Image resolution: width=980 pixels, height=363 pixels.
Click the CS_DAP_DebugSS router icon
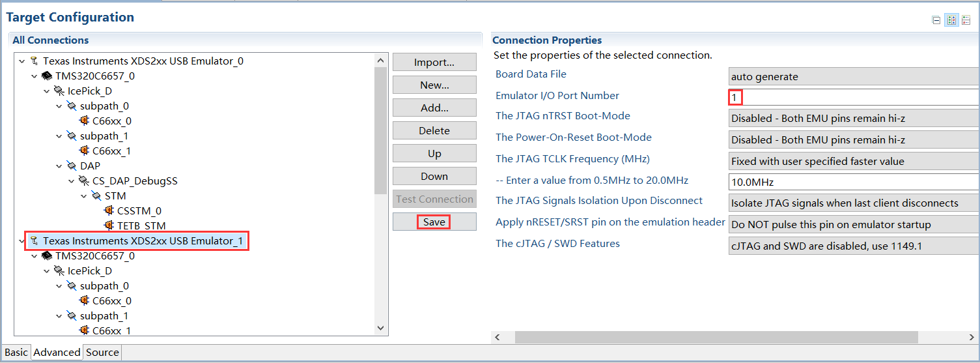tap(84, 181)
